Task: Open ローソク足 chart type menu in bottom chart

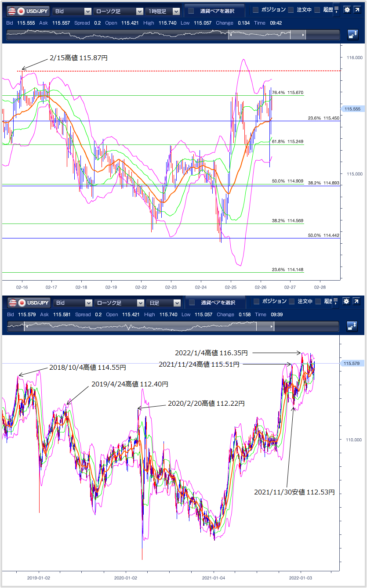Action: 119,303
